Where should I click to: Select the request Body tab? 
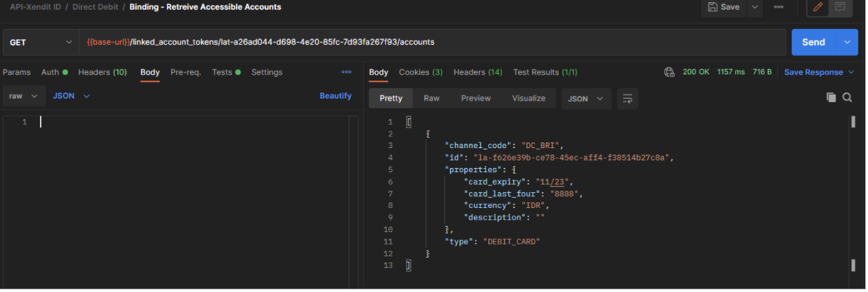(x=150, y=72)
